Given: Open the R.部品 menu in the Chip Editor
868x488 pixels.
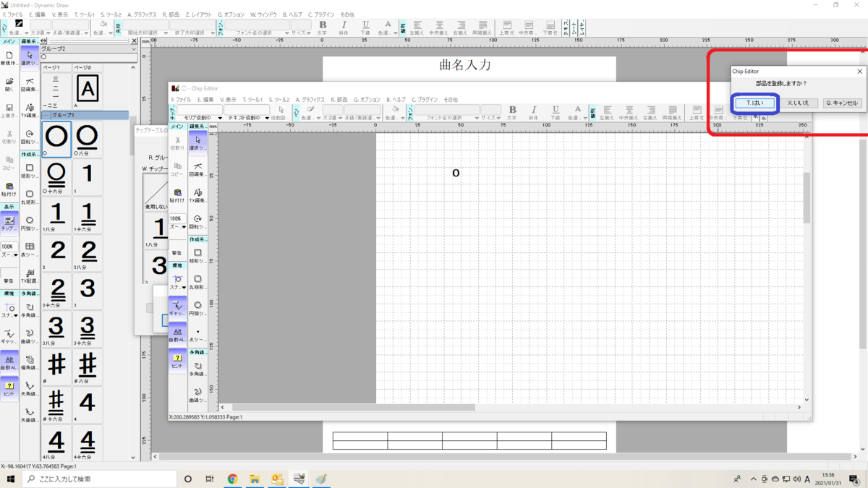Looking at the screenshot, I should [339, 100].
